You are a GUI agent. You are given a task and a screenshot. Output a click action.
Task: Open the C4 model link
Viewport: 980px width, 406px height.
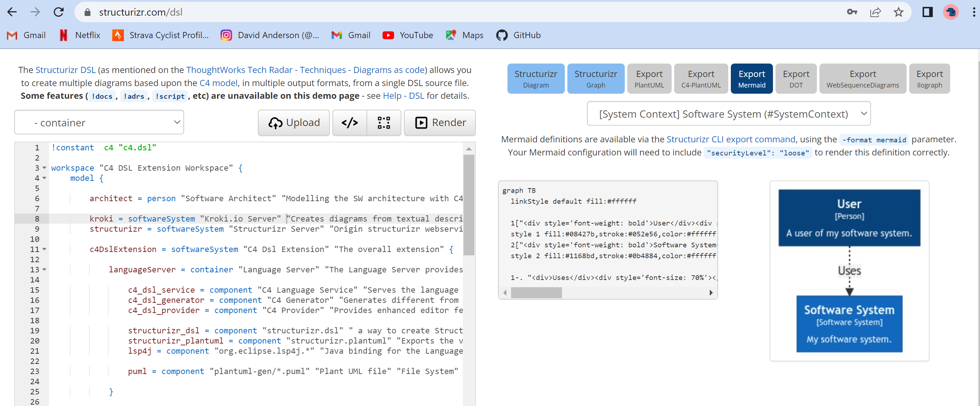coord(218,82)
